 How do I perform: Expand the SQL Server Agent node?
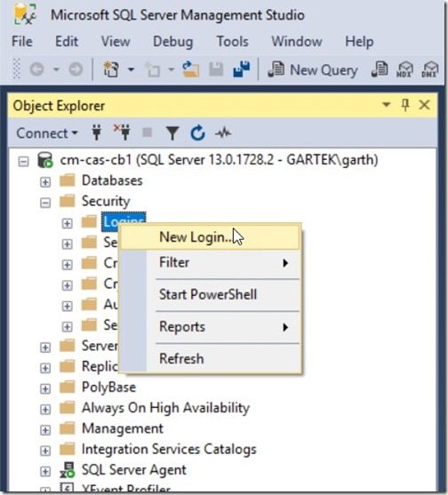click(45, 471)
